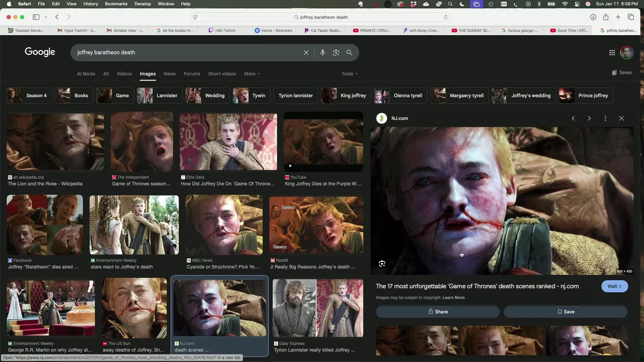Open Learn More copyright link
The width and height of the screenshot is (644, 362).
click(453, 298)
